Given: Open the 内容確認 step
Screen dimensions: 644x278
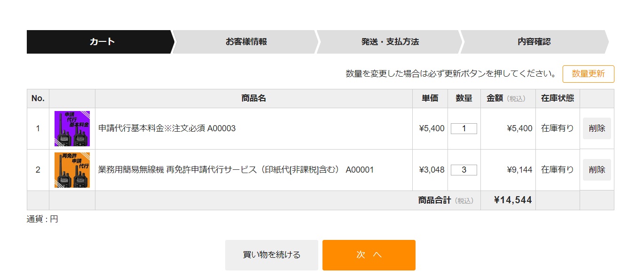Looking at the screenshot, I should coord(534,42).
